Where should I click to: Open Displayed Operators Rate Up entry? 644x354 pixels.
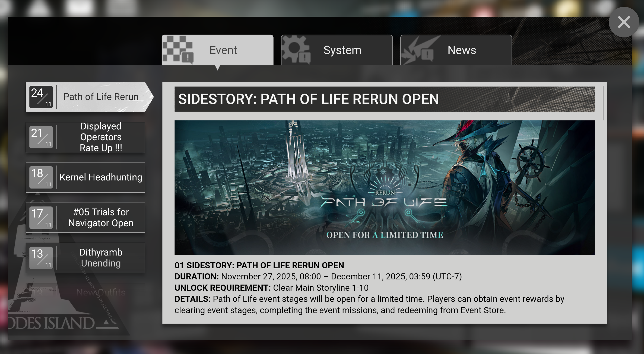click(x=101, y=137)
